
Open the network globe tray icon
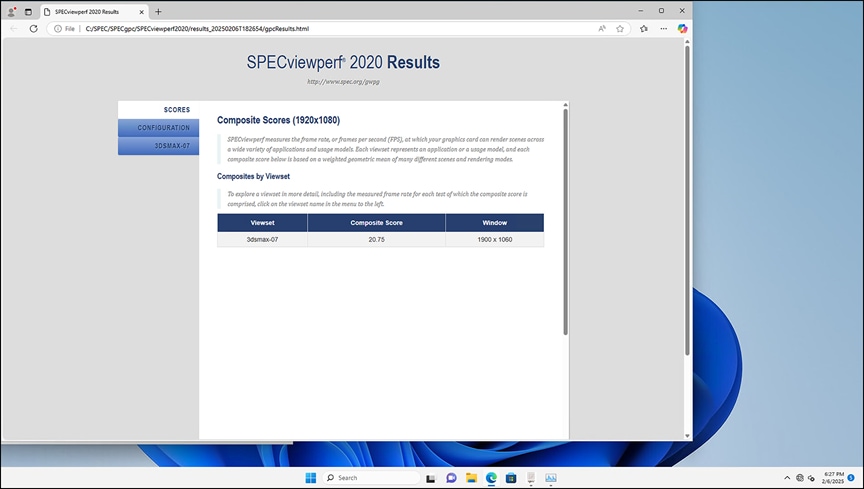[800, 478]
